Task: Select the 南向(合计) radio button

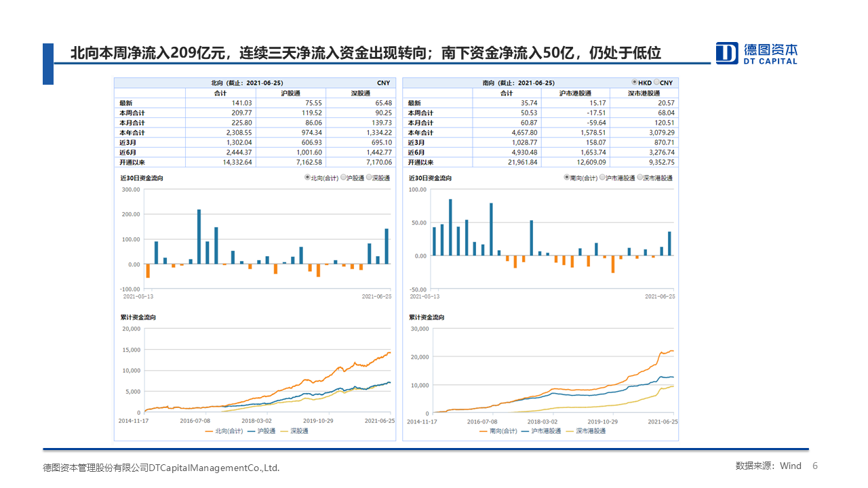Action: tap(566, 178)
